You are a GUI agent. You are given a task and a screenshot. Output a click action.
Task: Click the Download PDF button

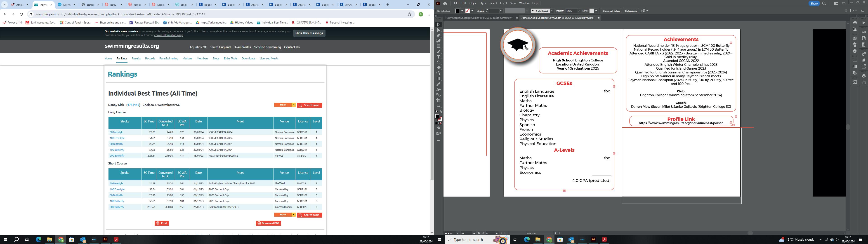(268, 223)
